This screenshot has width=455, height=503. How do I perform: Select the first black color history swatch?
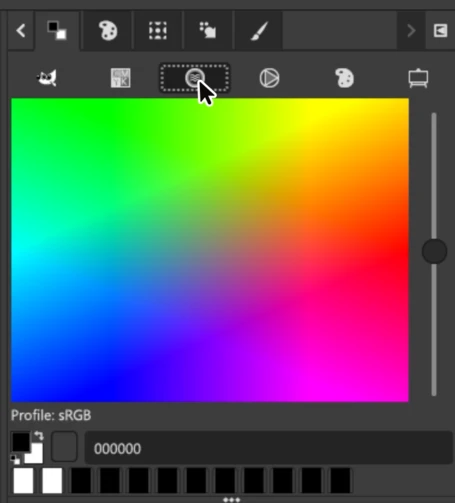[81, 481]
